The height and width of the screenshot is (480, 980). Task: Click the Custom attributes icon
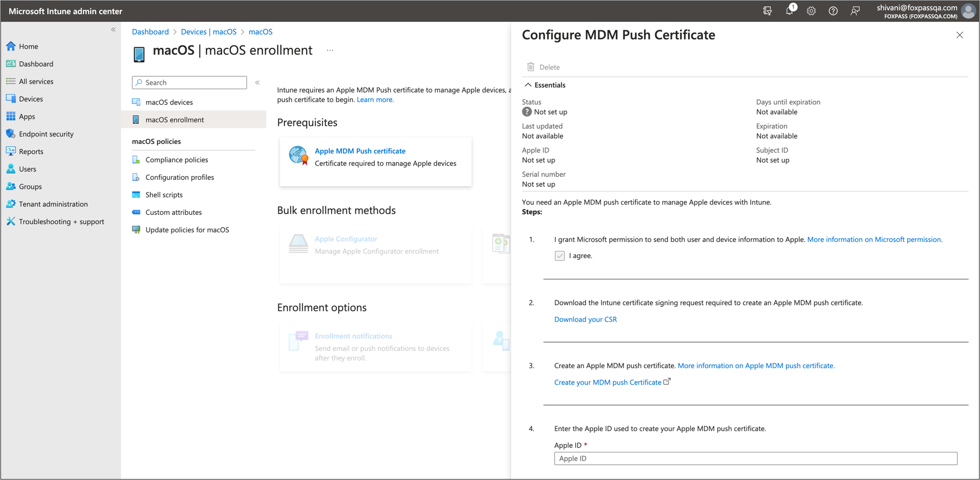pos(136,212)
